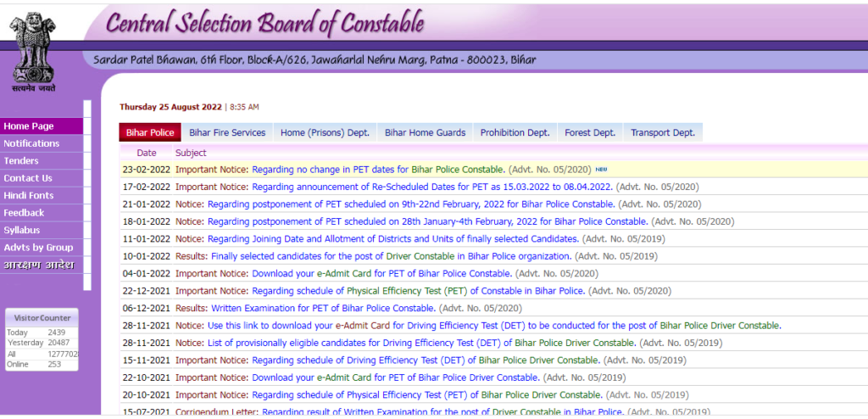
Task: Click the Visitor Counter heading
Action: click(42, 318)
